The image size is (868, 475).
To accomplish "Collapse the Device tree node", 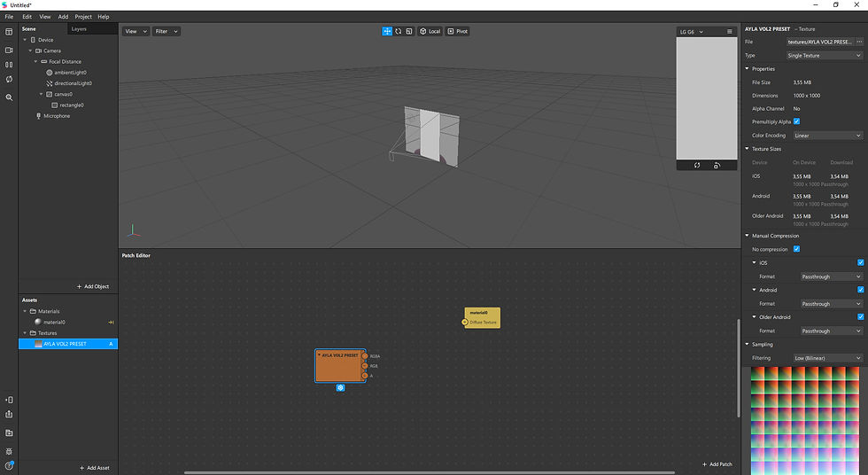I will click(x=25, y=40).
